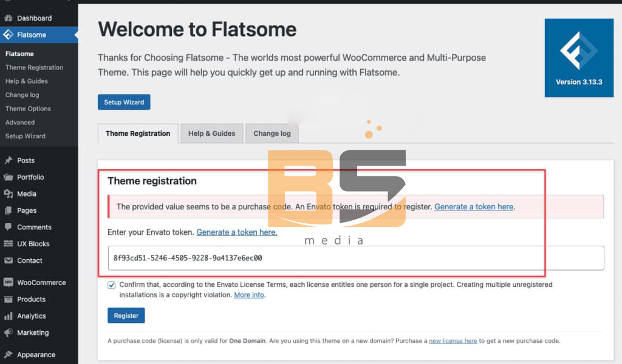Image resolution: width=622 pixels, height=364 pixels.
Task: Click into the Envato token input field
Action: click(x=356, y=258)
